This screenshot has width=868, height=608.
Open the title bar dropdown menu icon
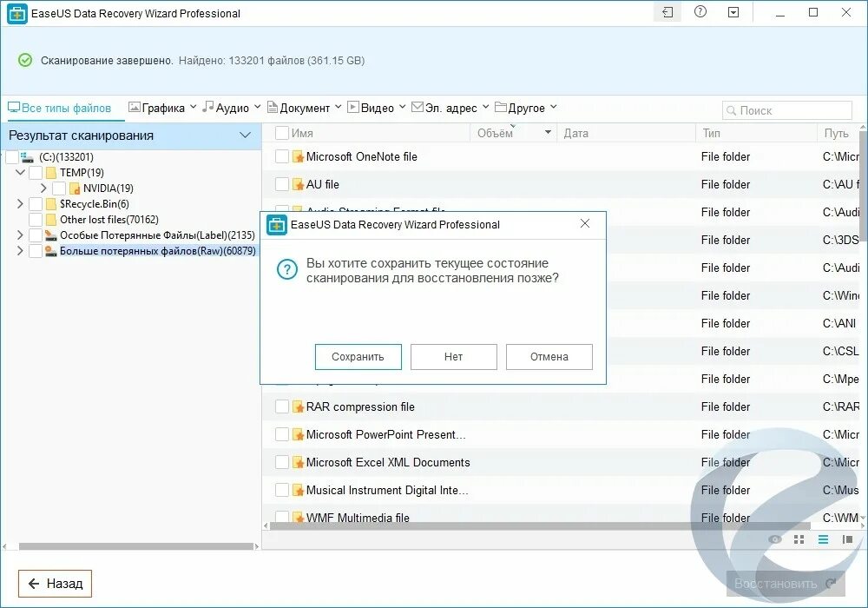[x=733, y=12]
